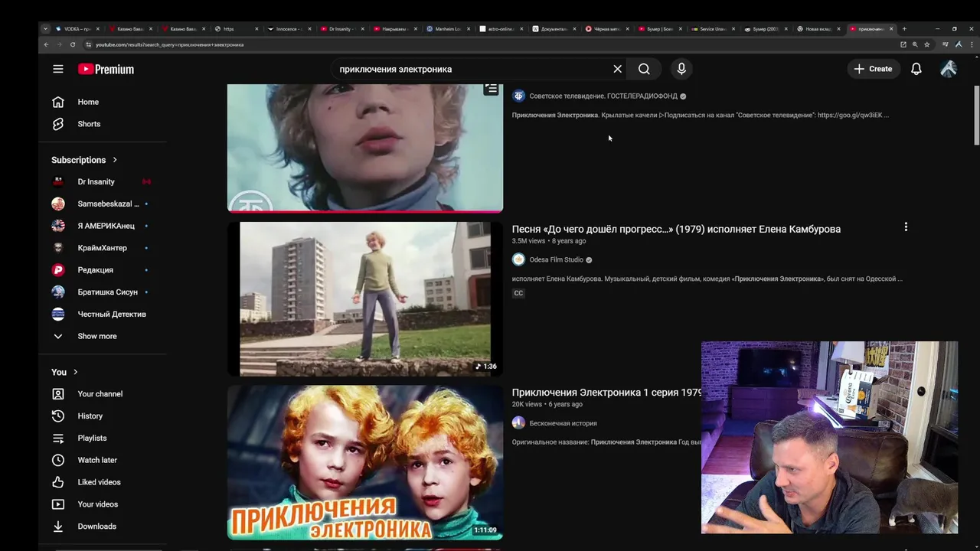The image size is (980, 551).
Task: Open the Odesa Film Studio channel
Action: 556,259
